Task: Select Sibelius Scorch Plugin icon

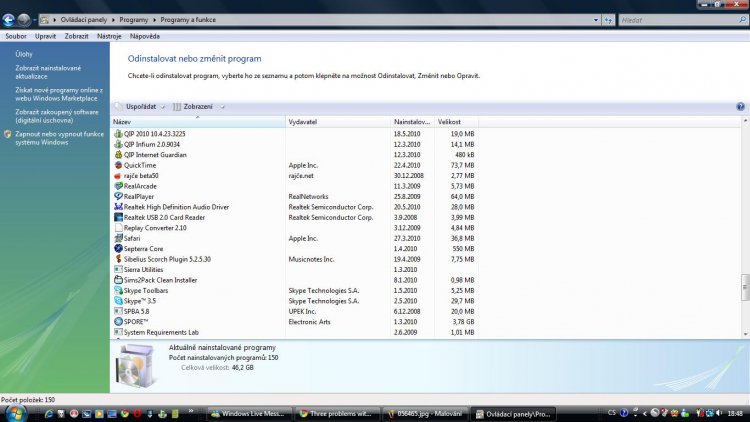Action: [x=118, y=259]
